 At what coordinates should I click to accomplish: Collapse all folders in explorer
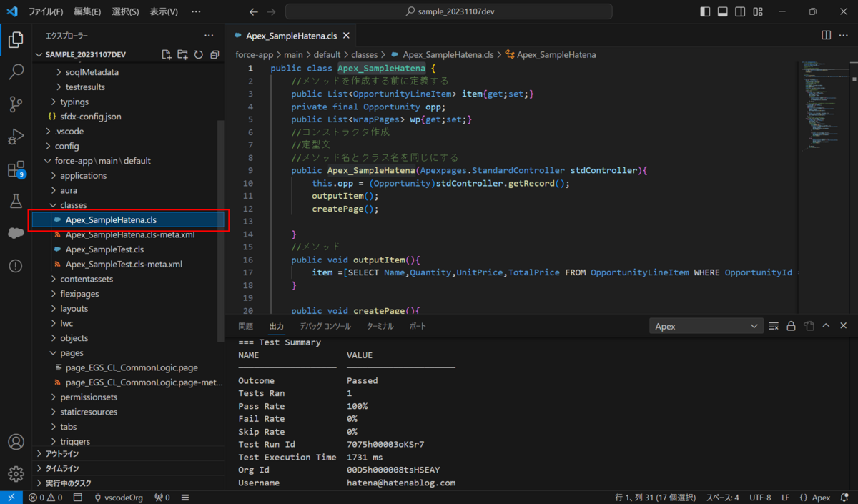pos(214,55)
